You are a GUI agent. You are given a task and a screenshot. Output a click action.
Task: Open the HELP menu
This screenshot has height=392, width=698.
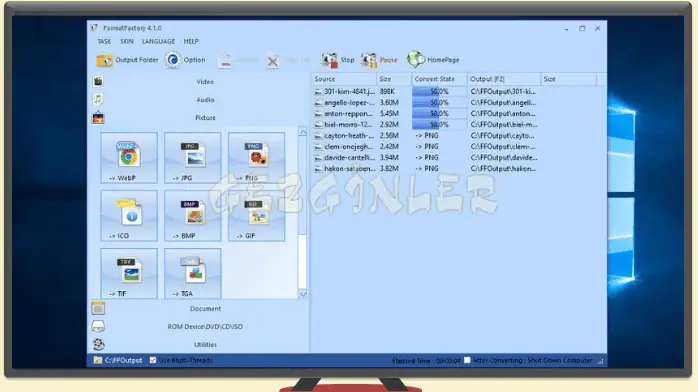pyautogui.click(x=191, y=41)
